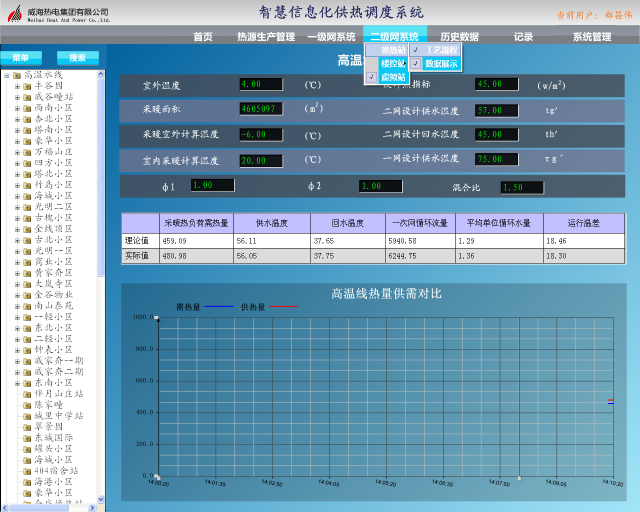Click the folder icon beside 罐头小区
This screenshot has width=640, height=512.
[x=27, y=450]
